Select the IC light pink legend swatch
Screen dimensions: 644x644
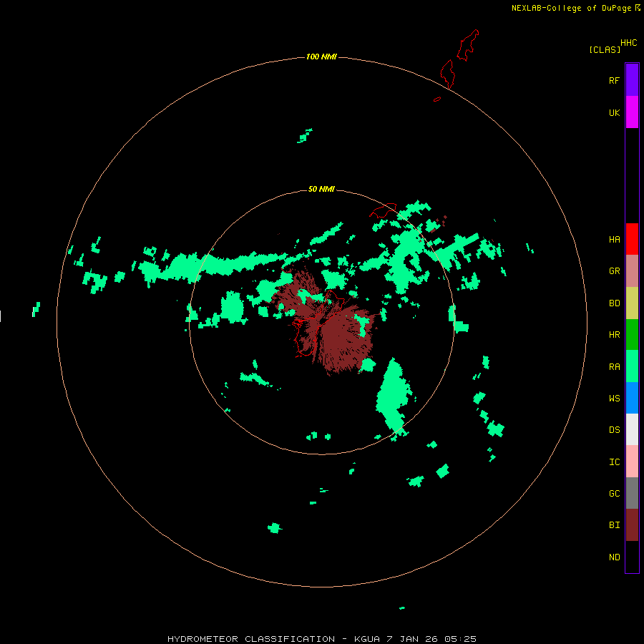(x=632, y=462)
